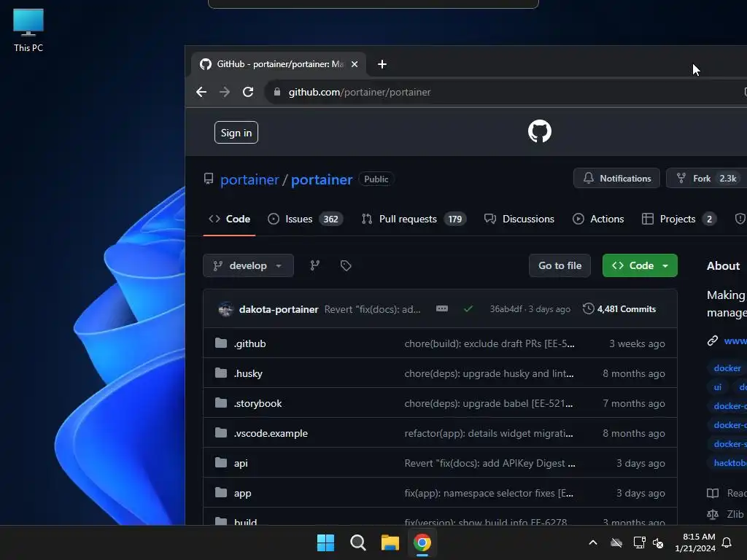
Task: Open the upgrade husky and lint commit
Action: click(x=489, y=374)
